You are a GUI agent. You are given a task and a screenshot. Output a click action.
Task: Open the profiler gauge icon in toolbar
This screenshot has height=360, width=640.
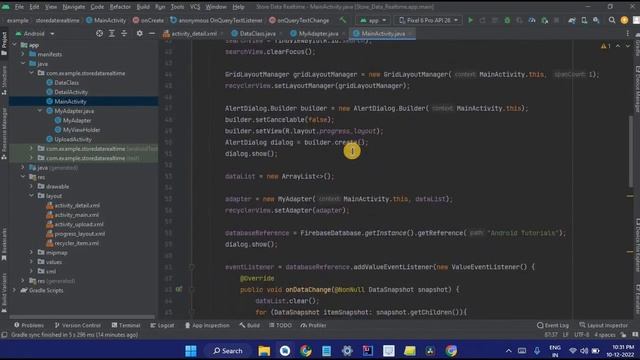(x=532, y=20)
